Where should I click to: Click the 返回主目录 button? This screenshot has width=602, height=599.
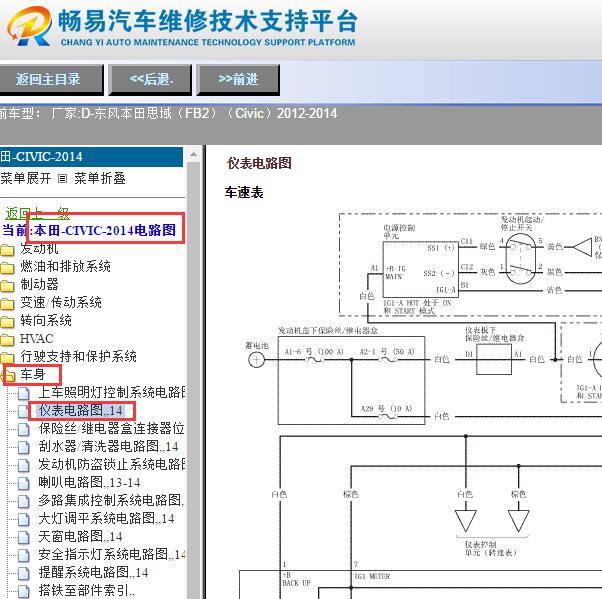pos(50,79)
